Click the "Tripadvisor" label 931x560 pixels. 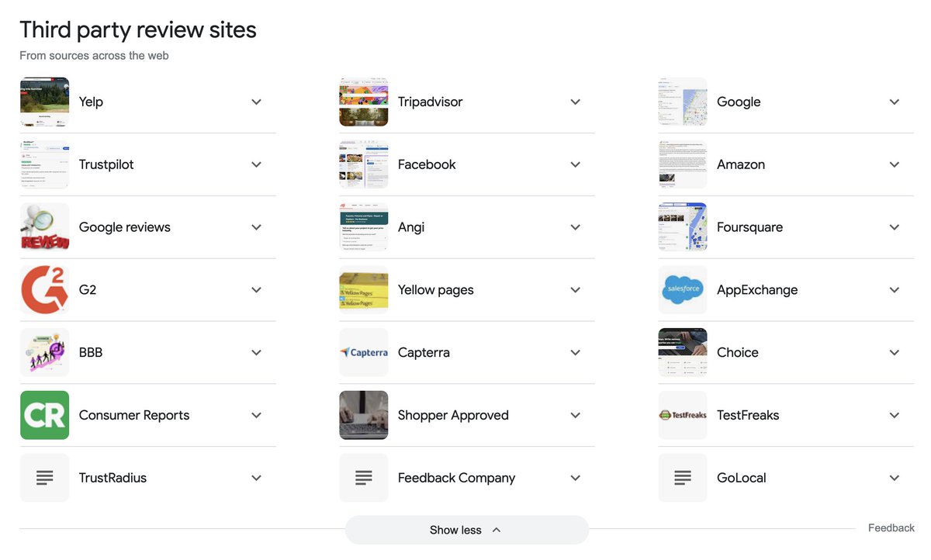[x=431, y=102]
